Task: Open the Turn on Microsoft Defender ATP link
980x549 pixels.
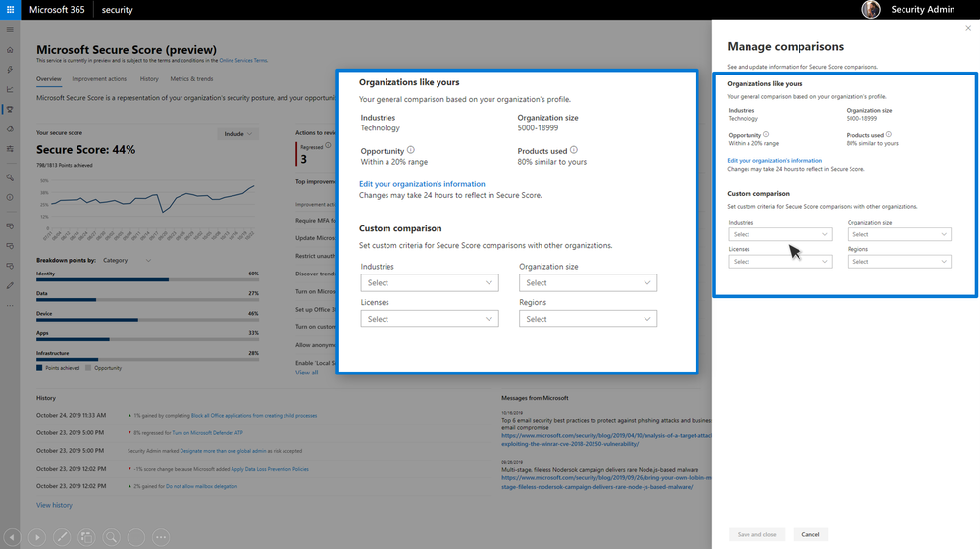Action: [208, 433]
